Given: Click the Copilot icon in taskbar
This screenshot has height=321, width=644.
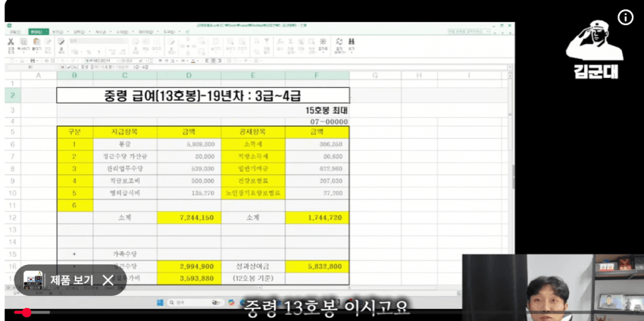Looking at the screenshot, I should [x=231, y=303].
